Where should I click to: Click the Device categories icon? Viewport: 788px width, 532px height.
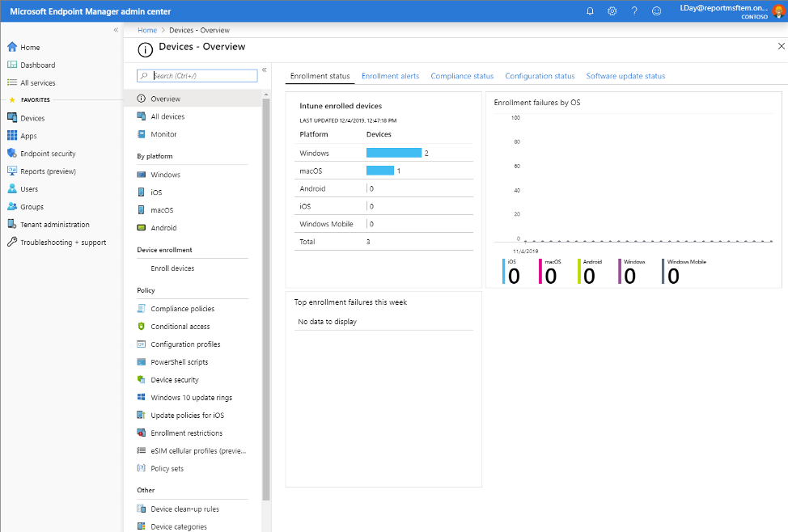click(142, 526)
